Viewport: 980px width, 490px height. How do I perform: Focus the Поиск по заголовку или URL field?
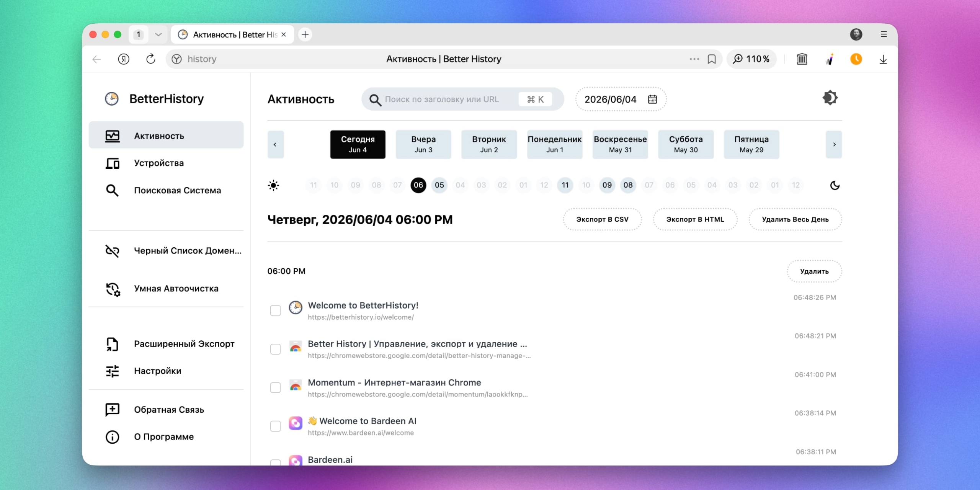(x=463, y=100)
